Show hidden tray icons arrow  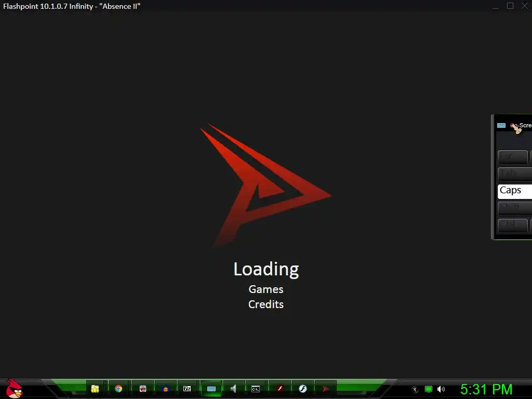[x=415, y=390]
